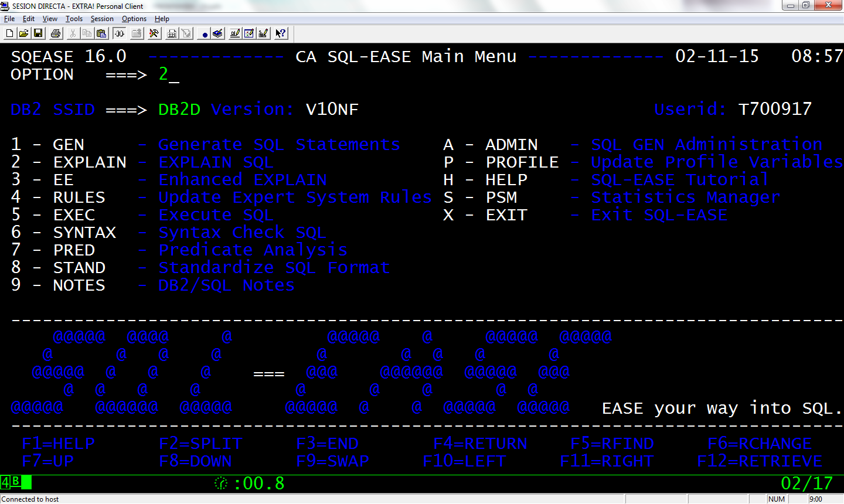This screenshot has height=504, width=844.
Task: Click 'Predicate Analysis' option text
Action: coord(253,250)
